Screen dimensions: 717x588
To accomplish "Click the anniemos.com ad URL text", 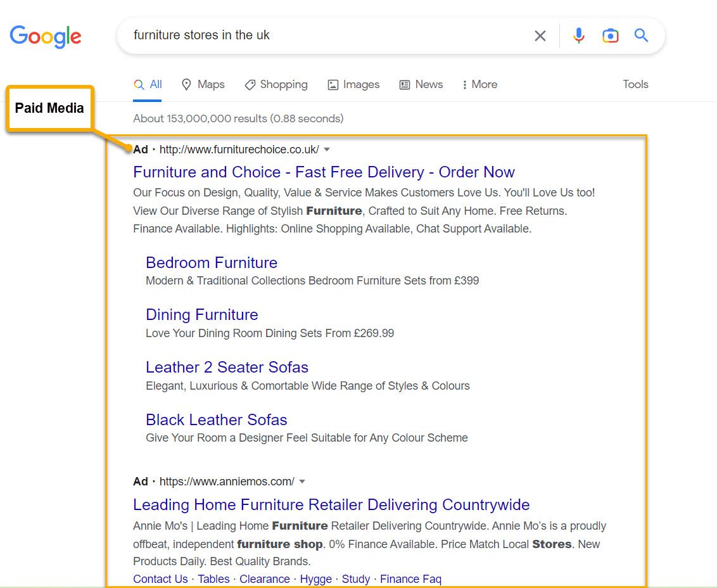I will tap(227, 482).
